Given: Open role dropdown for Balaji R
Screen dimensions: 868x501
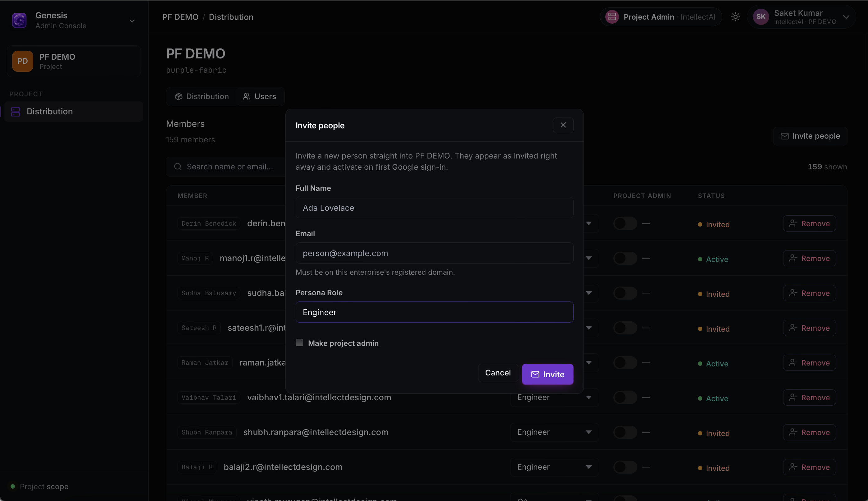Looking at the screenshot, I should point(554,467).
